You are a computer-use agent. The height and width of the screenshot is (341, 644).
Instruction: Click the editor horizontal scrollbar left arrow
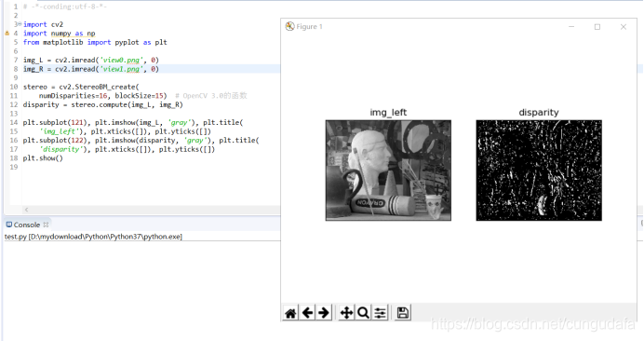(x=26, y=210)
